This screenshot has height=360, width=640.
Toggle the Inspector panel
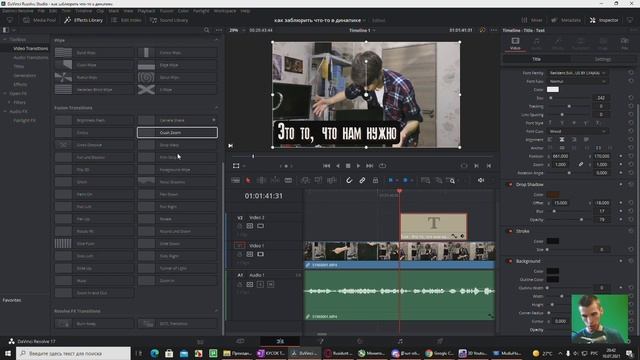click(x=604, y=20)
